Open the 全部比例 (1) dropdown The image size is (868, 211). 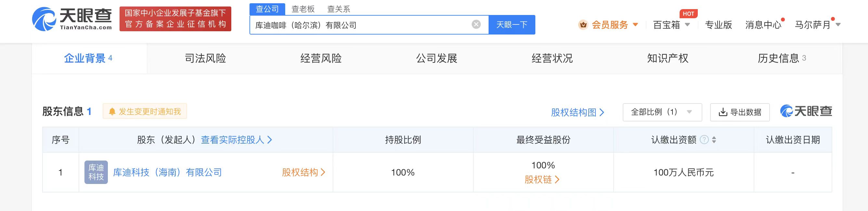click(662, 112)
